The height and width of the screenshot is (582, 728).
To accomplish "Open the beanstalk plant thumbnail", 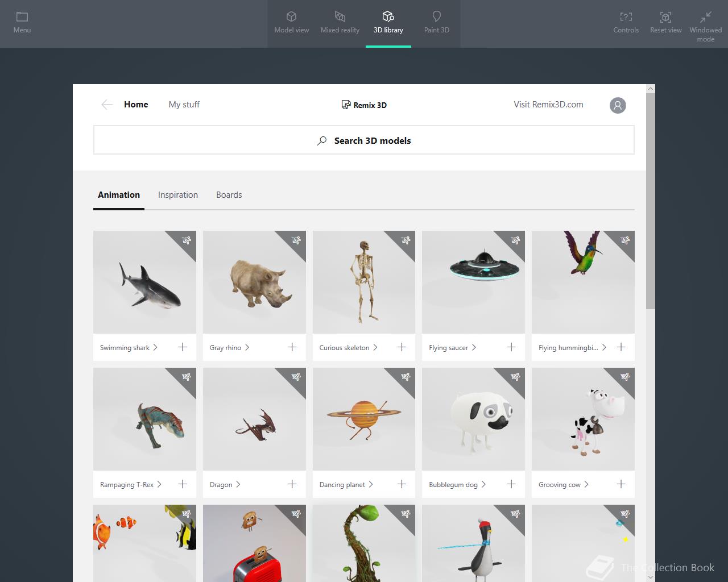I will pyautogui.click(x=364, y=543).
